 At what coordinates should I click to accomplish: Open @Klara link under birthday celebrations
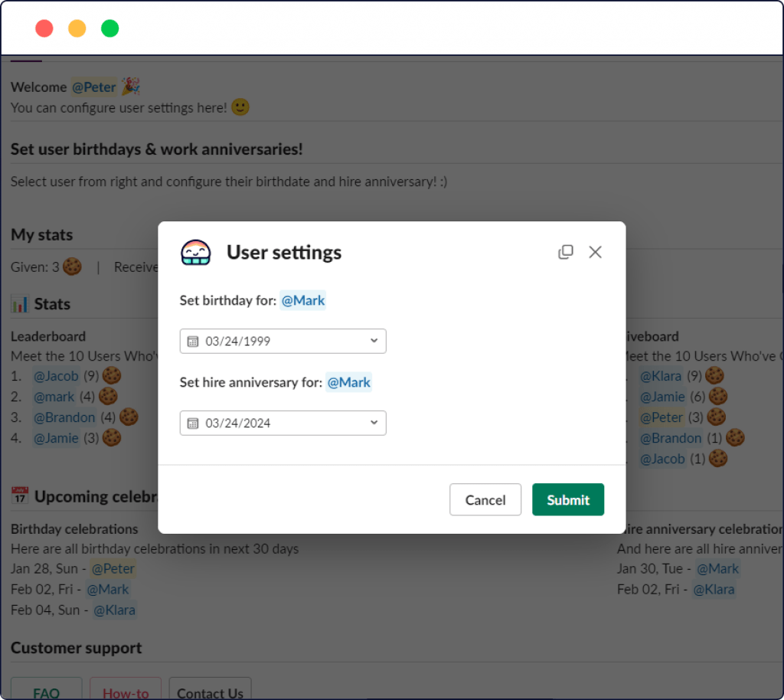115,610
